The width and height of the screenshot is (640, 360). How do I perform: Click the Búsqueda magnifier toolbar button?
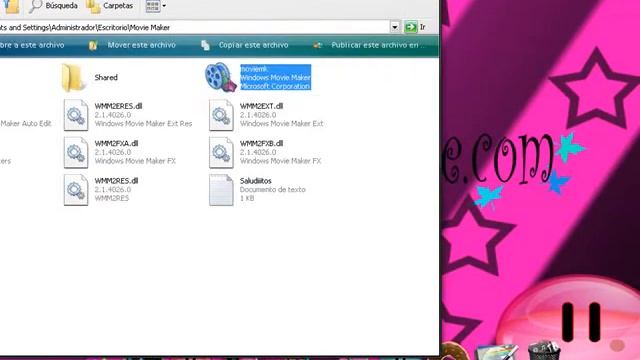coord(53,6)
